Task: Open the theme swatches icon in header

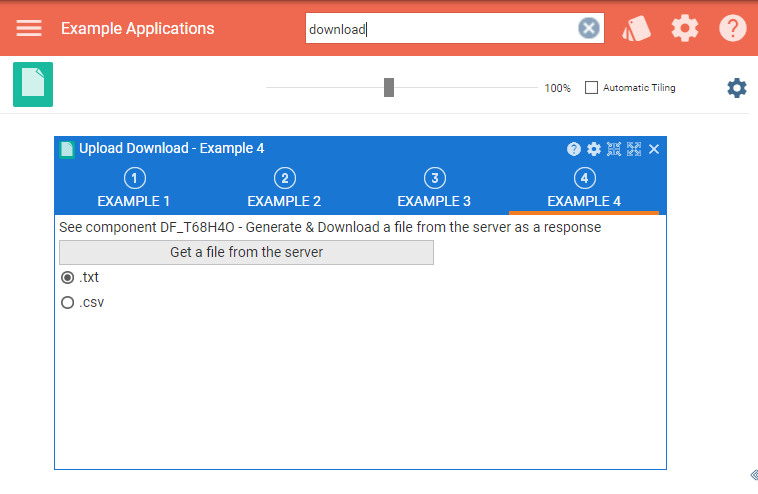Action: (636, 28)
